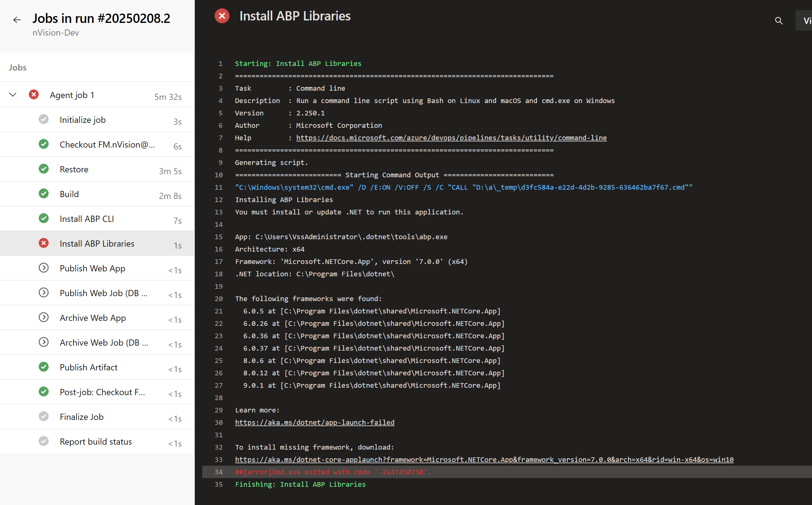Viewport: 812px width, 505px height.
Task: Click the red failed icon next to Agent job 1
Action: click(34, 95)
